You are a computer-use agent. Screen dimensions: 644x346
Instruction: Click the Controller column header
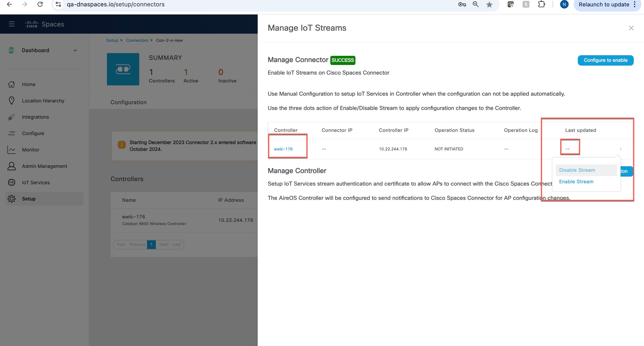286,130
